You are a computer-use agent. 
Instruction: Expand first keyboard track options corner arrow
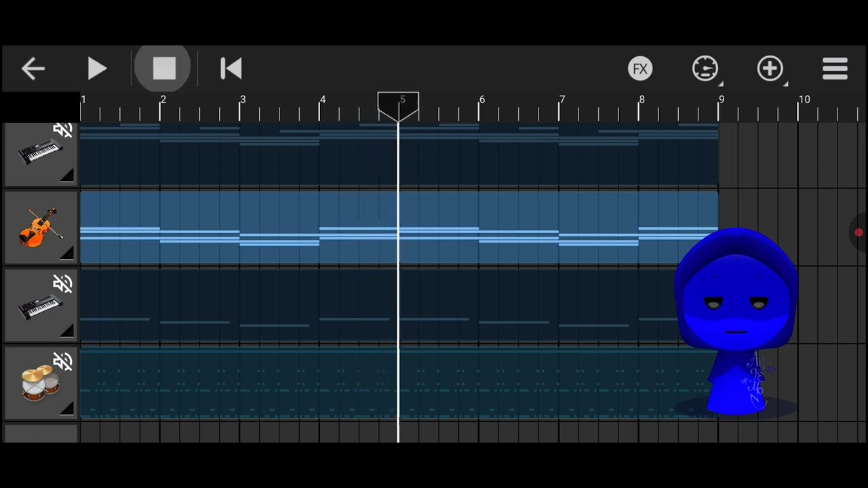coord(66,176)
